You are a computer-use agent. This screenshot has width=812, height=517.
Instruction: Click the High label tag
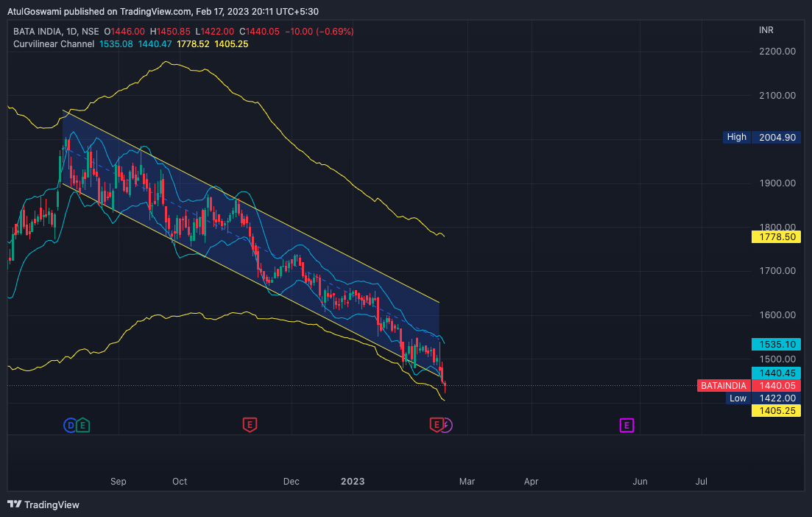point(736,137)
